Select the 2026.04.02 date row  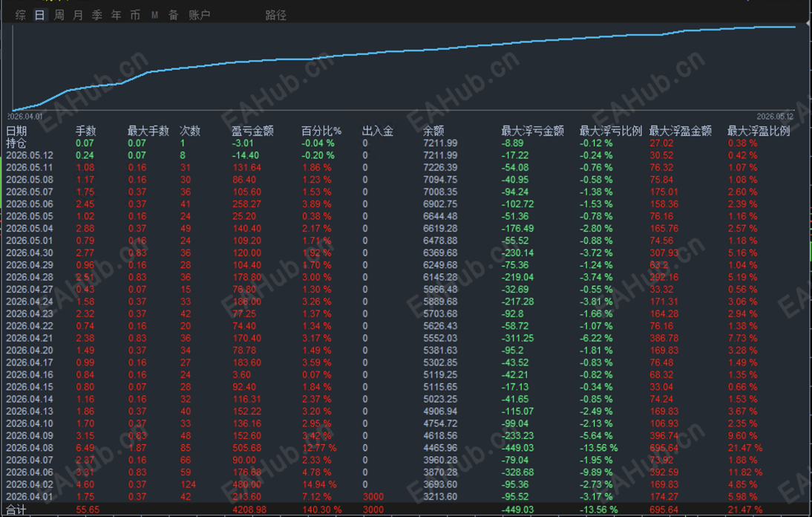(405, 484)
